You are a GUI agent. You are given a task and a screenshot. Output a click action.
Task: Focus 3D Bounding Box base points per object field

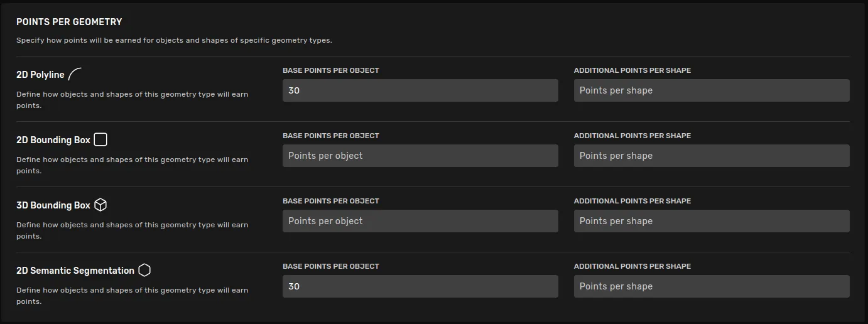pyautogui.click(x=420, y=221)
